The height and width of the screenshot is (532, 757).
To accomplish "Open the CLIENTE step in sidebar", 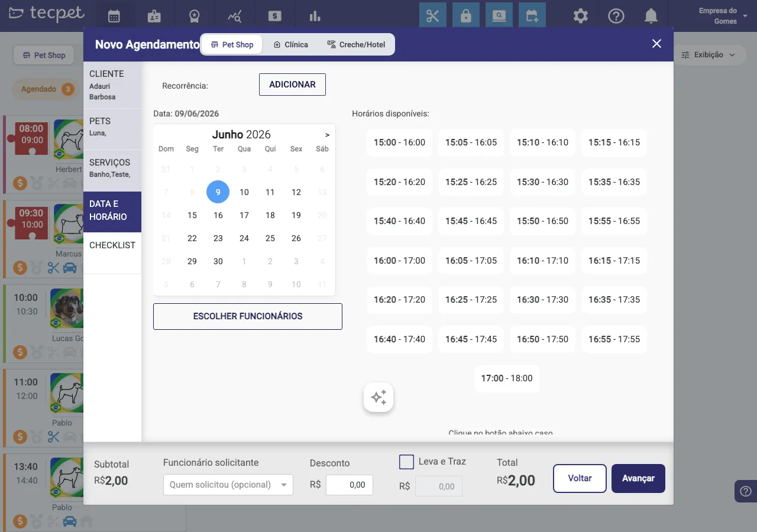I will (x=112, y=85).
